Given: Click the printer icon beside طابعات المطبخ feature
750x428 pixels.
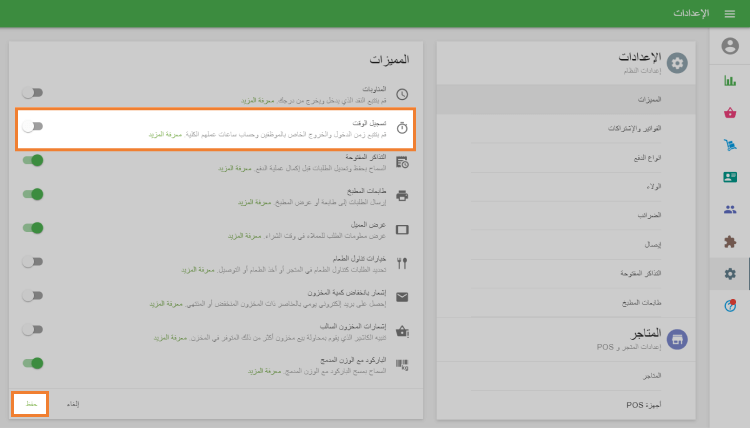Looking at the screenshot, I should (402, 196).
